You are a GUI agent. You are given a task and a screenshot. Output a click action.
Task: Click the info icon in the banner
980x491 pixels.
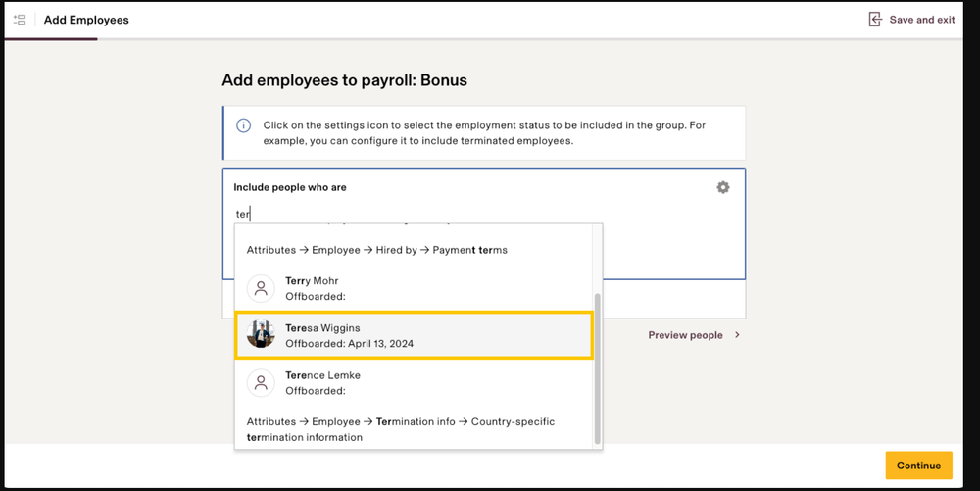(x=244, y=125)
